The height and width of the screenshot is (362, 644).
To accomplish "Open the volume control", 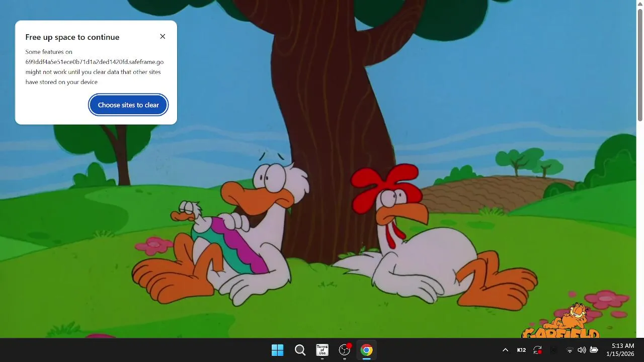I will coord(582,350).
